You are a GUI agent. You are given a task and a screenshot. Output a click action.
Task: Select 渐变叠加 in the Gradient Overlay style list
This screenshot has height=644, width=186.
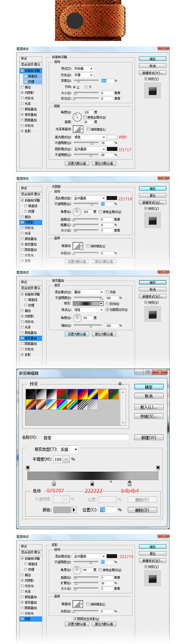pyautogui.click(x=31, y=338)
